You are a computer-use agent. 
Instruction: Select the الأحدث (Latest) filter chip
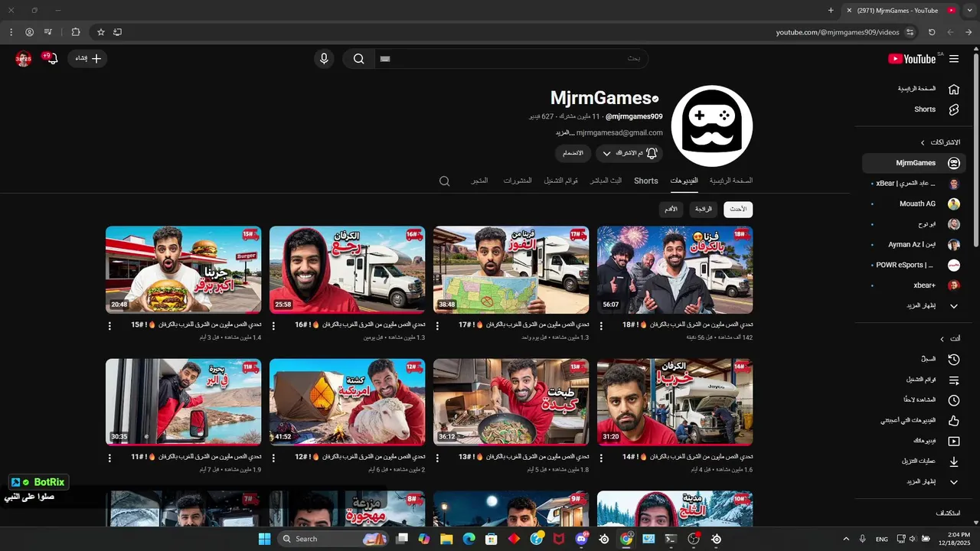point(738,210)
